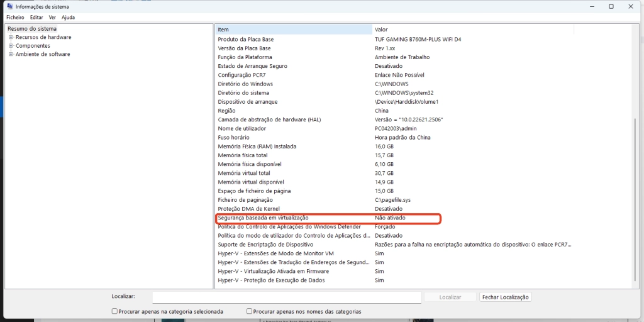
Task: Expand the Componentes tree node
Action: click(11, 46)
